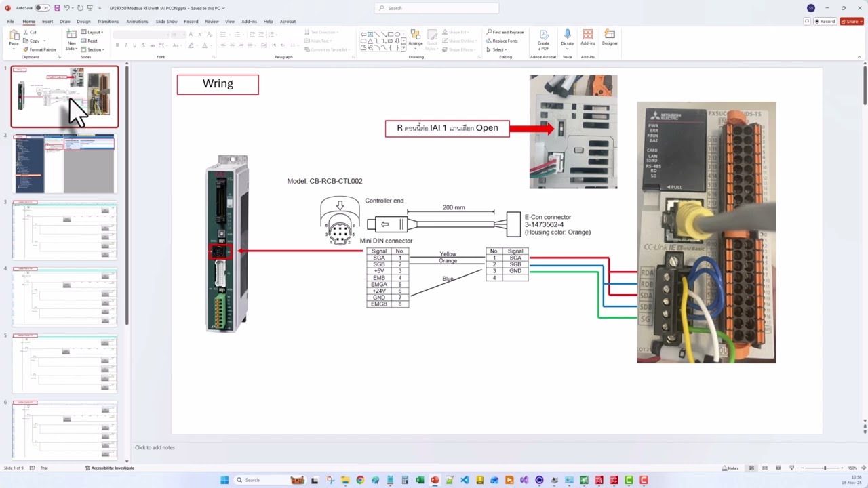Switch to the Insert tab
This screenshot has width=868, height=488.
point(47,21)
